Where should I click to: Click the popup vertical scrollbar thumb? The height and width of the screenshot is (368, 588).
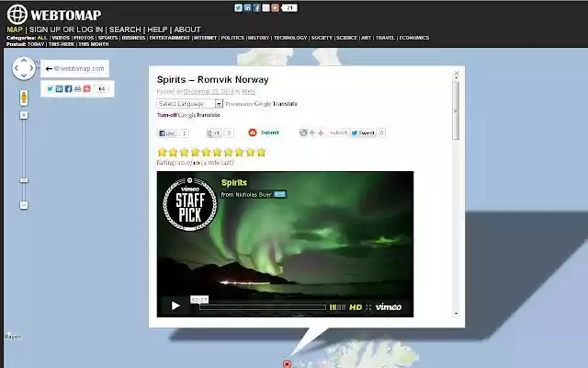point(456,110)
